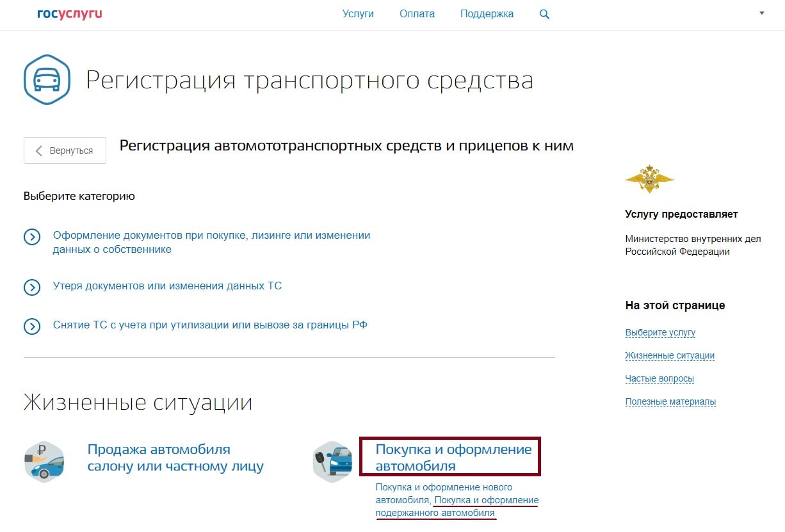Click arrow icon beside Снятие ТС с учета
The image size is (785, 532).
(32, 326)
